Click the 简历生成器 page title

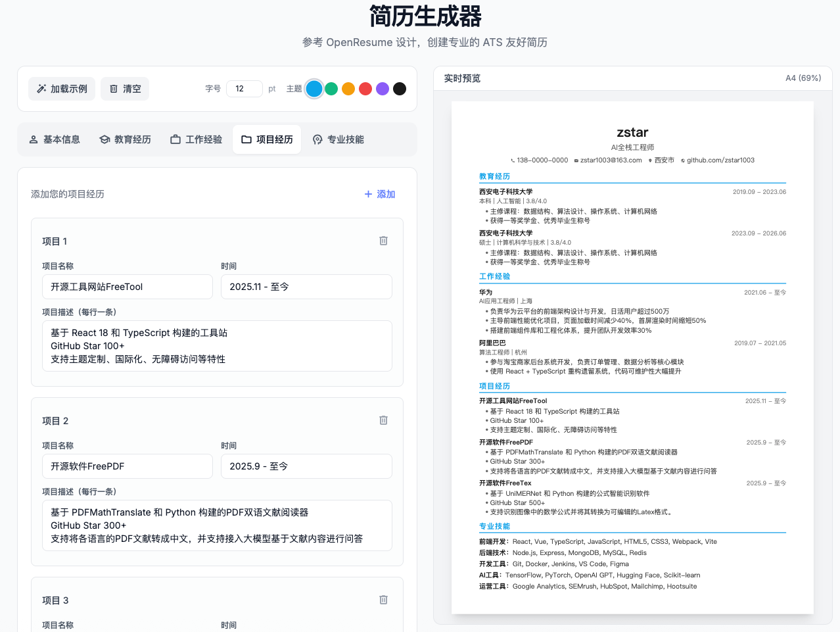coord(425,16)
